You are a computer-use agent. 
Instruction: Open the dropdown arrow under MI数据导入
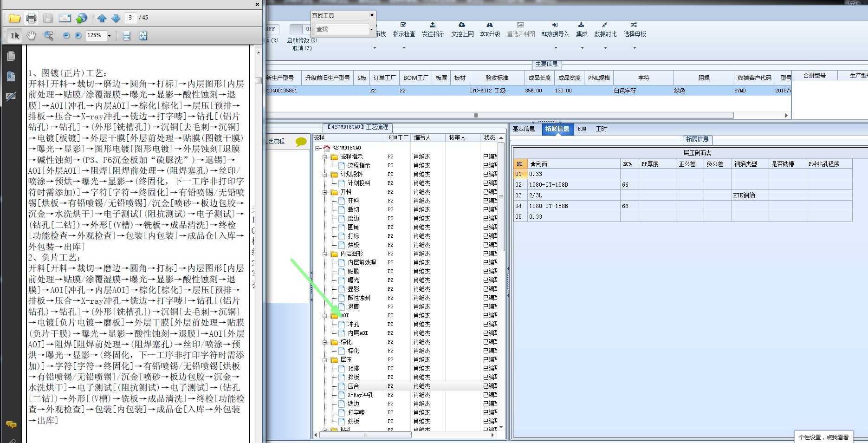click(555, 48)
